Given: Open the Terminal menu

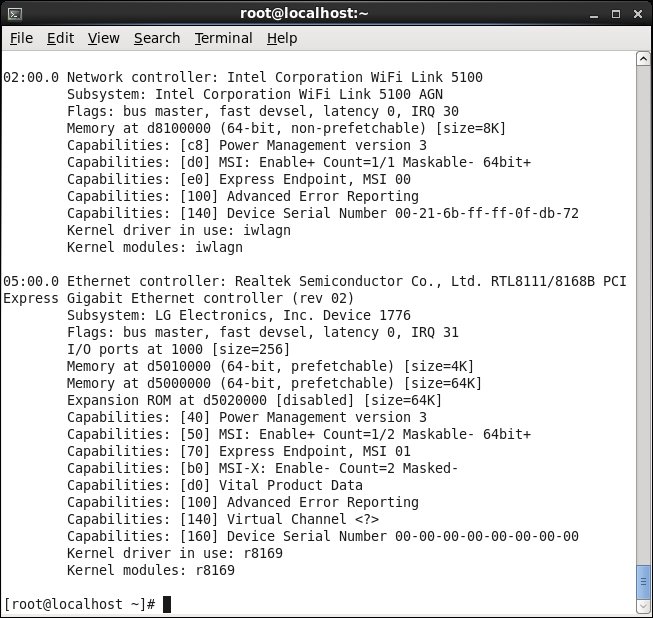Looking at the screenshot, I should [224, 38].
